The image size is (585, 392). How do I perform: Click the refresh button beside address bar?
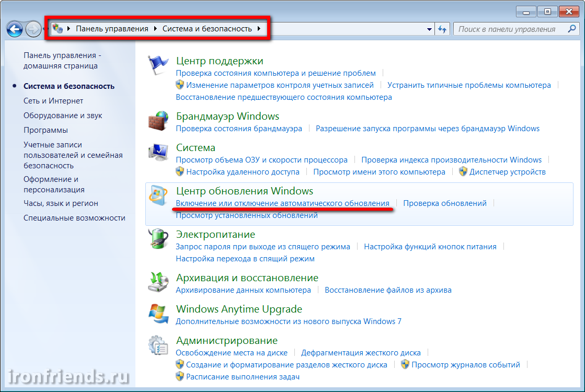pyautogui.click(x=442, y=29)
